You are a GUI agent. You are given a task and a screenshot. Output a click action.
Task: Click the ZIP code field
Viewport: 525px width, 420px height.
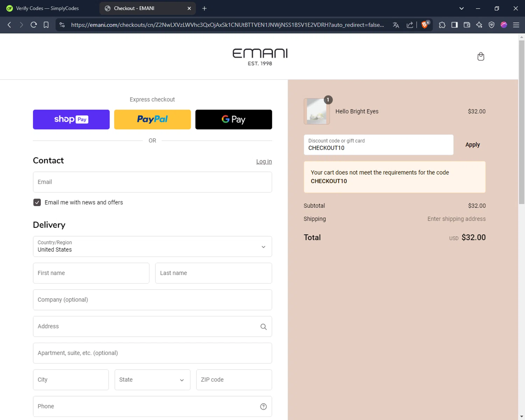click(x=234, y=380)
